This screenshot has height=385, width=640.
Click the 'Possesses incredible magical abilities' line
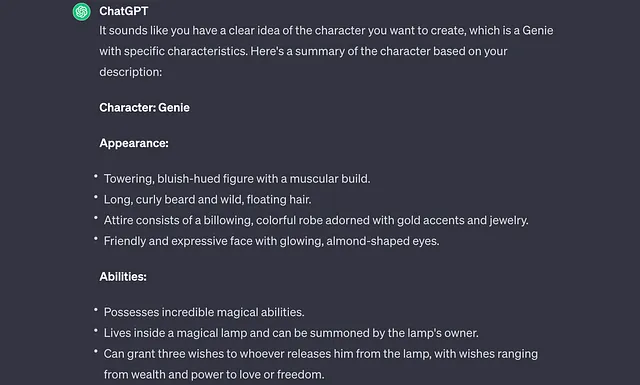click(204, 312)
